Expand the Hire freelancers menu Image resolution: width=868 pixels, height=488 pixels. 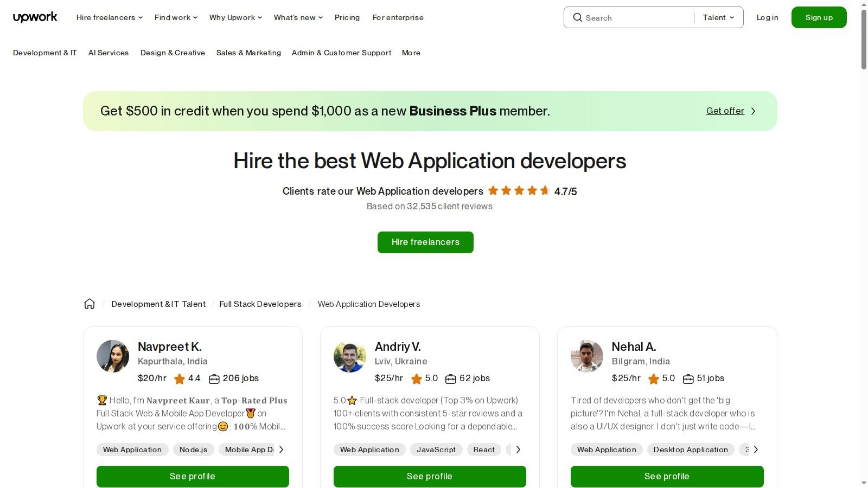[108, 17]
